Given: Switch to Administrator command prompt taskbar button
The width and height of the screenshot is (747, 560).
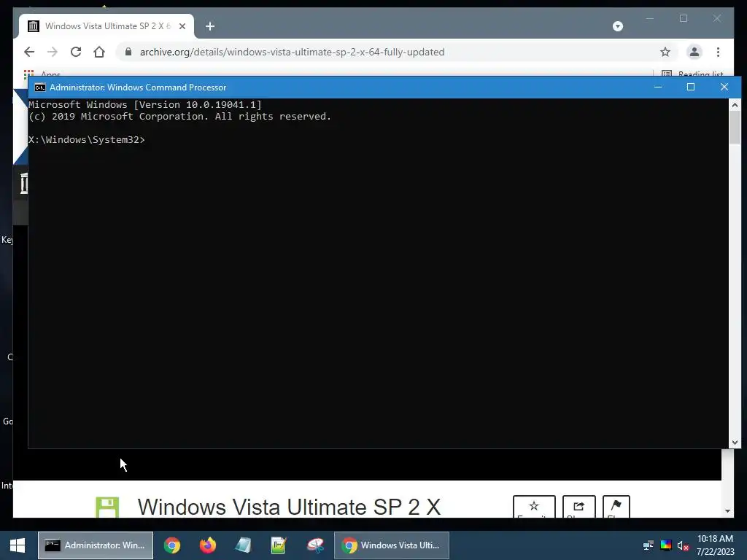Looking at the screenshot, I should coord(96,545).
